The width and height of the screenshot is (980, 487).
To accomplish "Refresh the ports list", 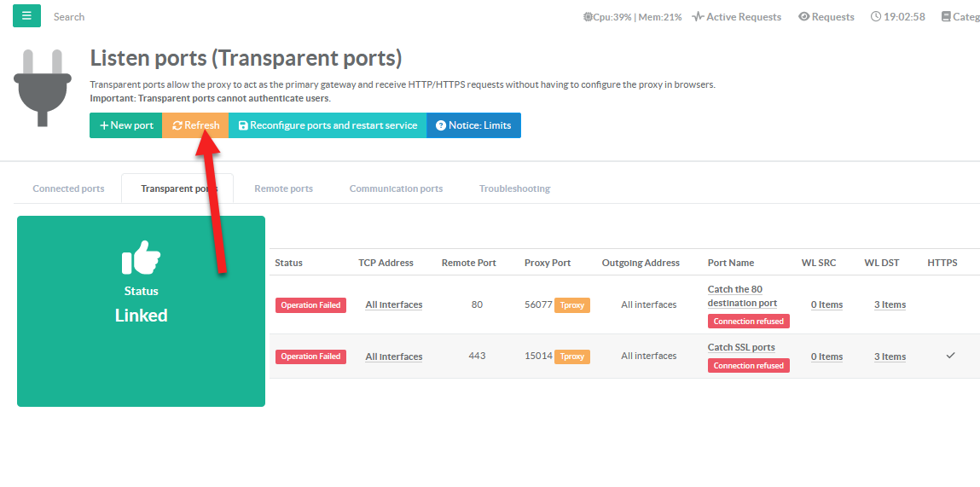I will 195,125.
